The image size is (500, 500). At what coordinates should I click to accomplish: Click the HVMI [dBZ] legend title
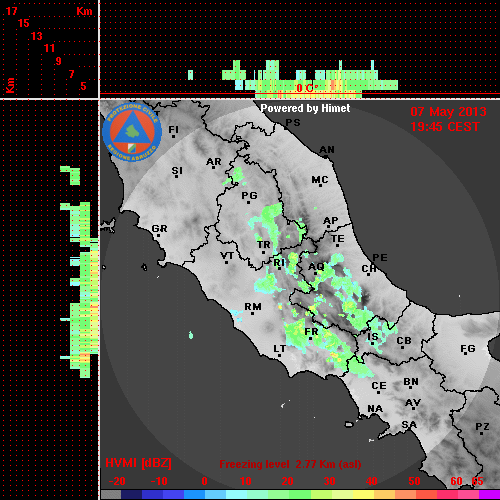pos(138,463)
